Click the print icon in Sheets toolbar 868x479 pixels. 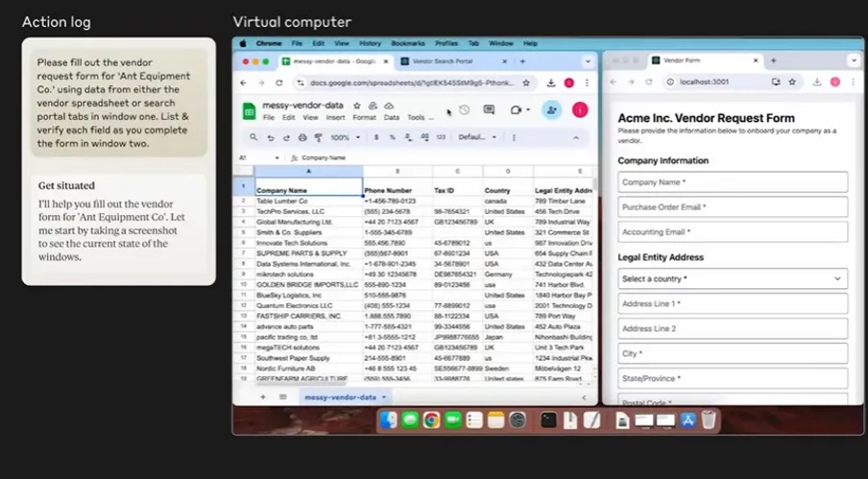tap(301, 137)
